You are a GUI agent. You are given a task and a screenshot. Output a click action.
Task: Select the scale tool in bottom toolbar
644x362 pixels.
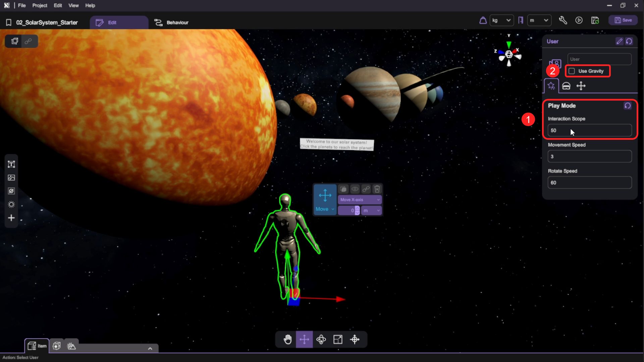[x=338, y=340]
